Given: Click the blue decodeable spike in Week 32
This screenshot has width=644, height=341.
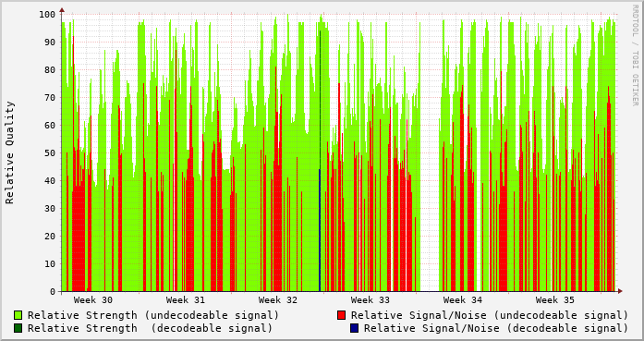Looking at the screenshot, I should (320, 230).
